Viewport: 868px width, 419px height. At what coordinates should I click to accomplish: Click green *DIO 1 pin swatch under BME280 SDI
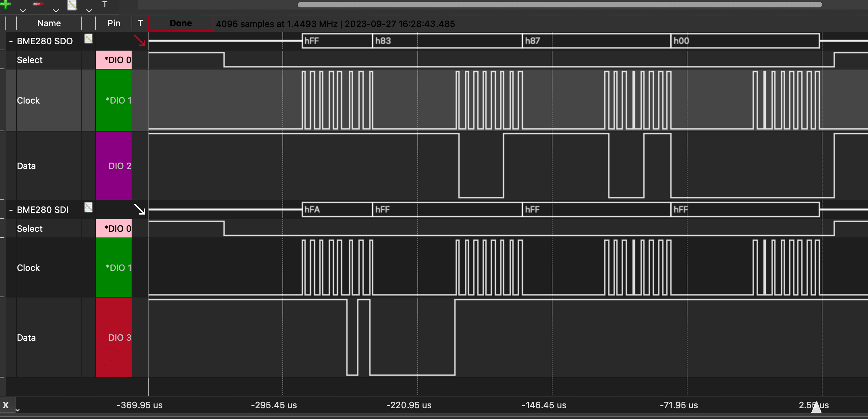114,268
